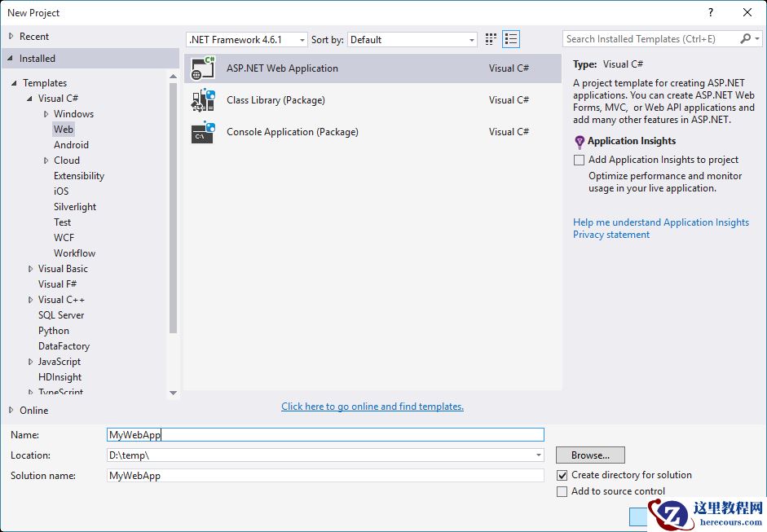Uncheck Create directory for solution
Image resolution: width=767 pixels, height=532 pixels.
click(562, 475)
